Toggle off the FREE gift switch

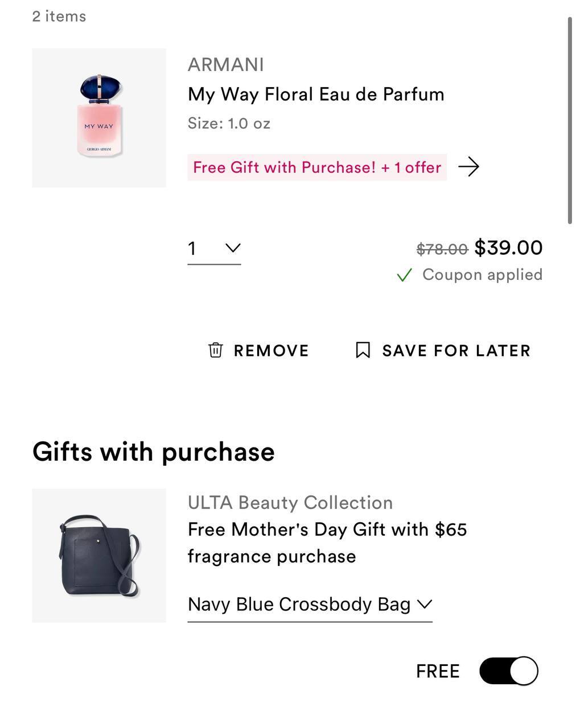(x=508, y=671)
